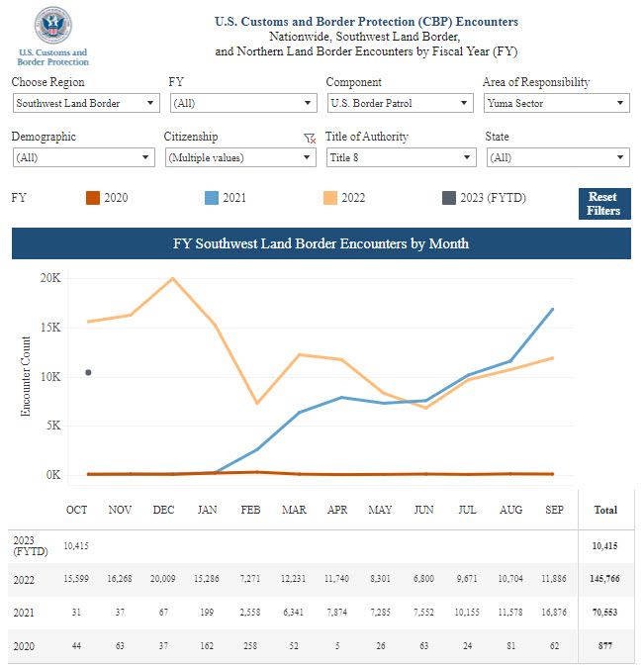Expand the Area of Responsibility dropdown
The image size is (644, 667).
[556, 103]
